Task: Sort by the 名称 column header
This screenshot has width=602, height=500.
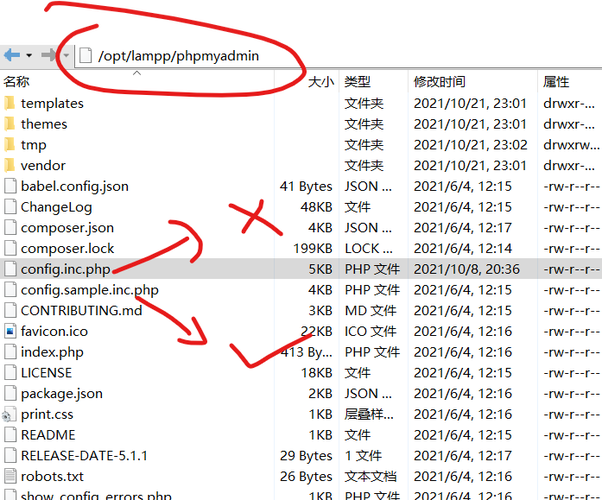Action: pyautogui.click(x=17, y=81)
